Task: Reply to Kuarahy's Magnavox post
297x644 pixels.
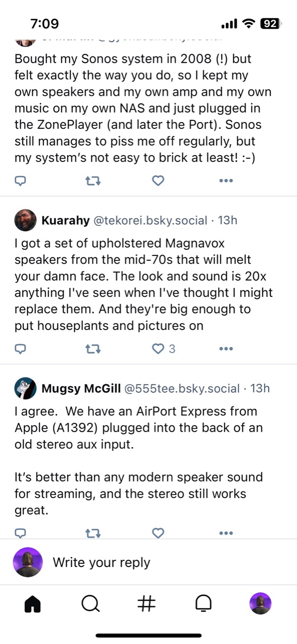Action: [x=20, y=349]
